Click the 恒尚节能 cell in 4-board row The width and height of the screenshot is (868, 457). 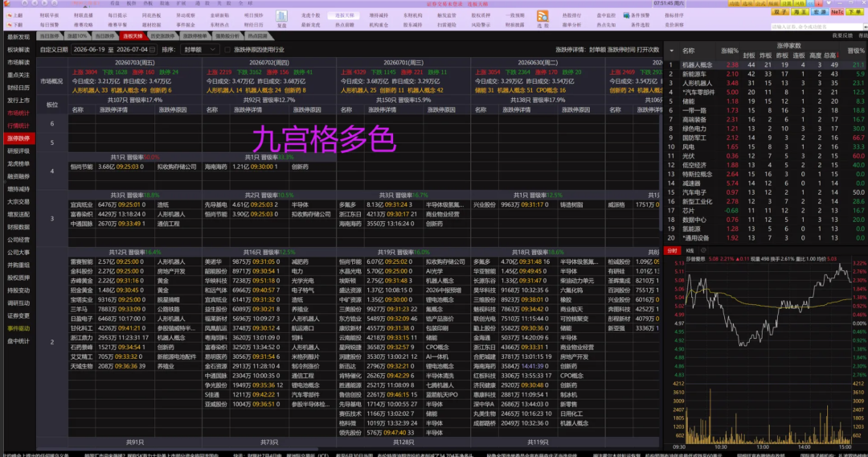tap(81, 167)
